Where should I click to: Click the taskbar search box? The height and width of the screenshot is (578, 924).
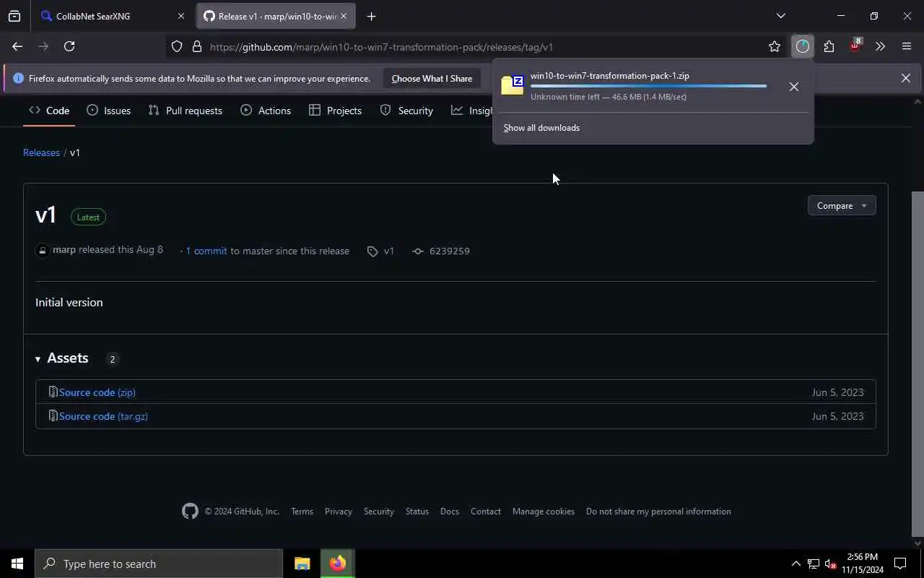tap(159, 564)
